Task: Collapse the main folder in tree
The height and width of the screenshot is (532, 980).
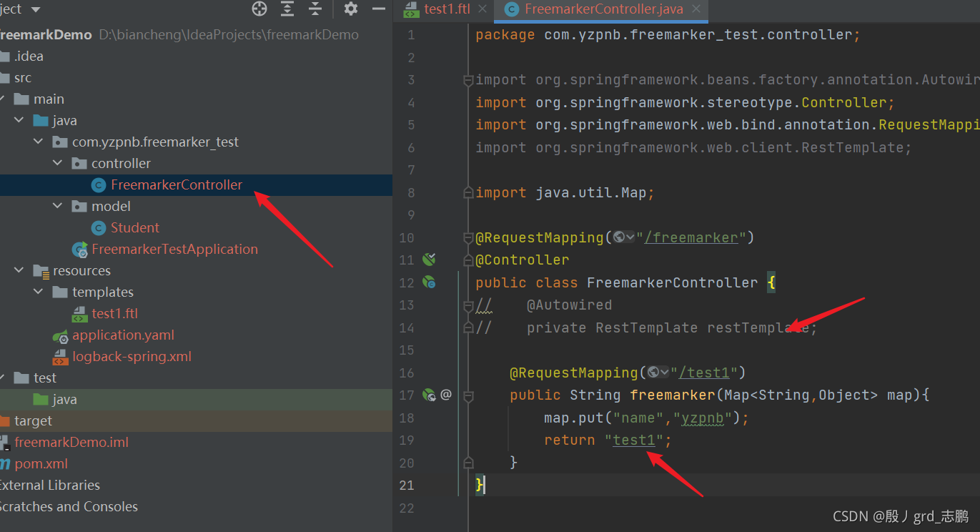Action: pyautogui.click(x=3, y=99)
